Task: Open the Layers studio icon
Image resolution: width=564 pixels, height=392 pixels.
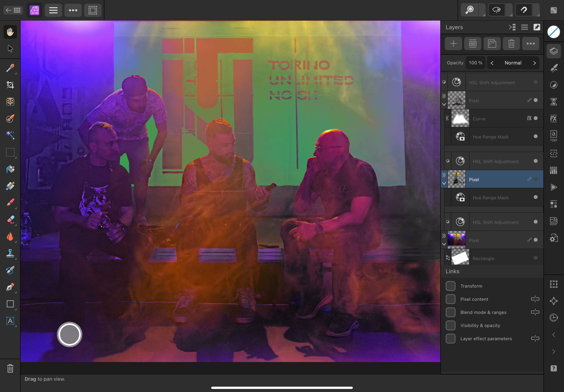Action: pos(554,51)
